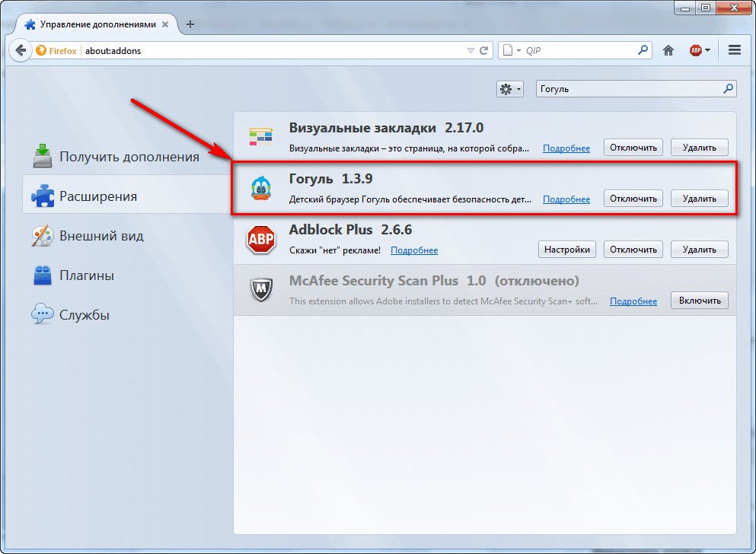
Task: Select the Расширения category
Action: [127, 196]
